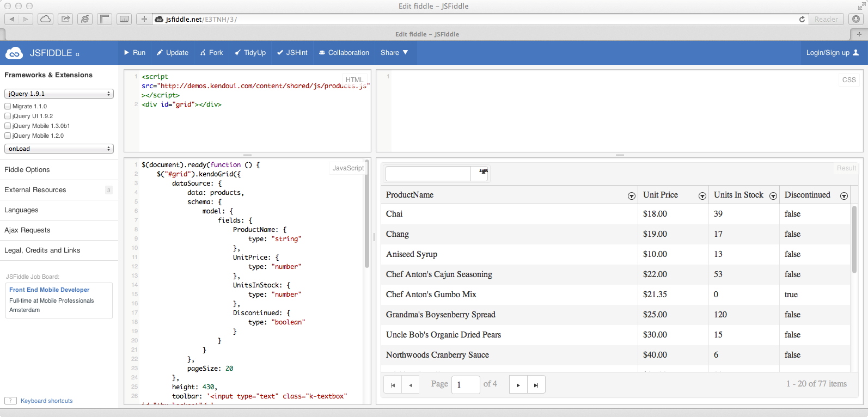Image resolution: width=868 pixels, height=417 pixels.
Task: Open the jQuery 1.9.1 framework dropdown
Action: [x=59, y=94]
